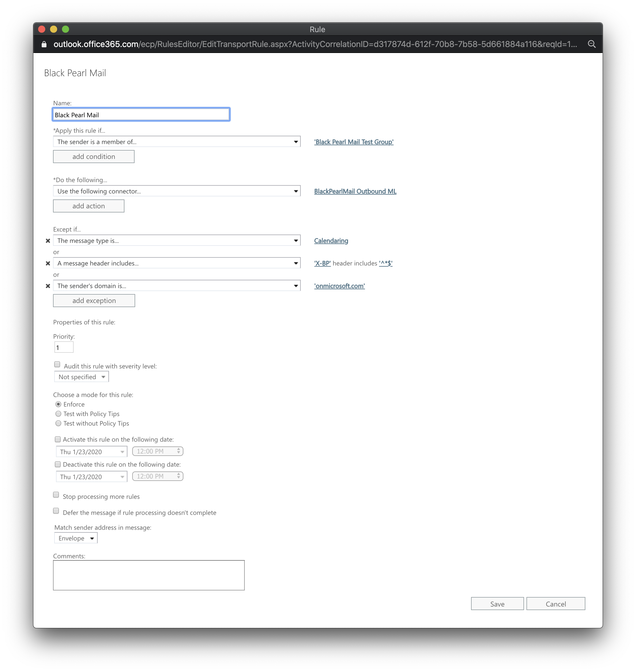Open the 'Black Pearl Mail Test Group' link
The image size is (636, 672).
[x=354, y=142]
